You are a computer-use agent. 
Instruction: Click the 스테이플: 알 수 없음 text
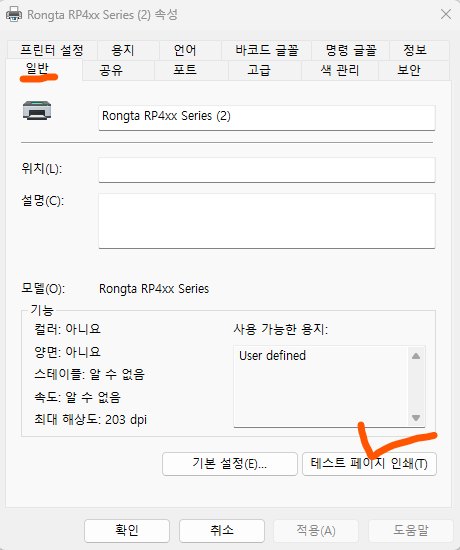point(89,374)
